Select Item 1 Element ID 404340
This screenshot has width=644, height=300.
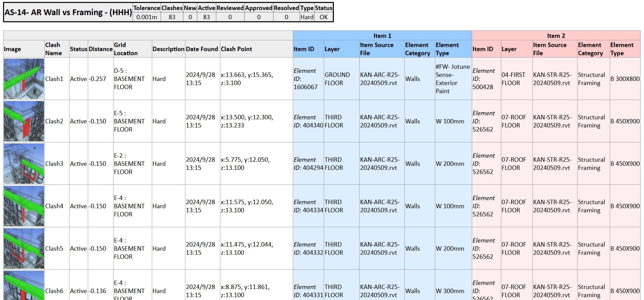(308, 121)
